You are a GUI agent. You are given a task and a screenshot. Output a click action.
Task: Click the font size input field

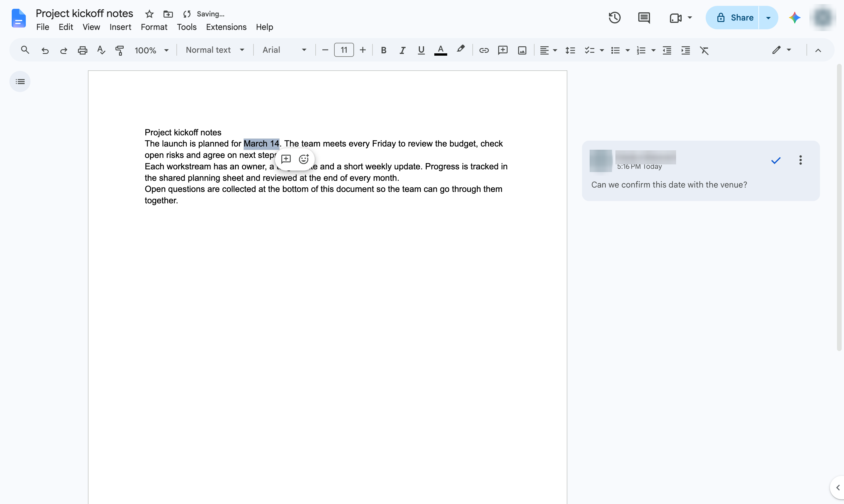344,50
